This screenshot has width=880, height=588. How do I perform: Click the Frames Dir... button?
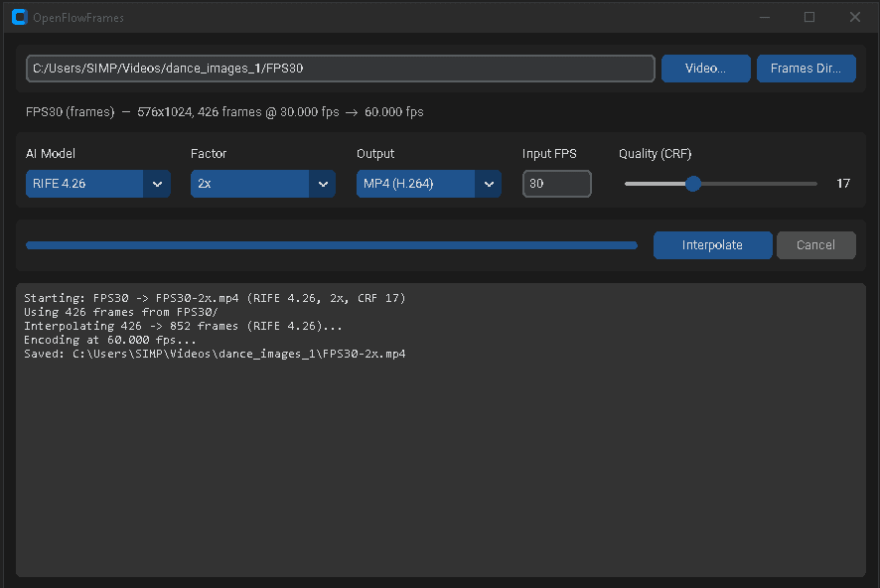coord(806,69)
